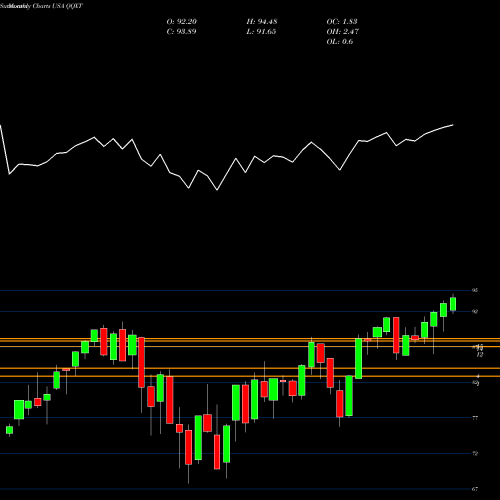The height and width of the screenshot is (500, 500).
Task: Click the 72 price axis label
Action: tap(475, 453)
